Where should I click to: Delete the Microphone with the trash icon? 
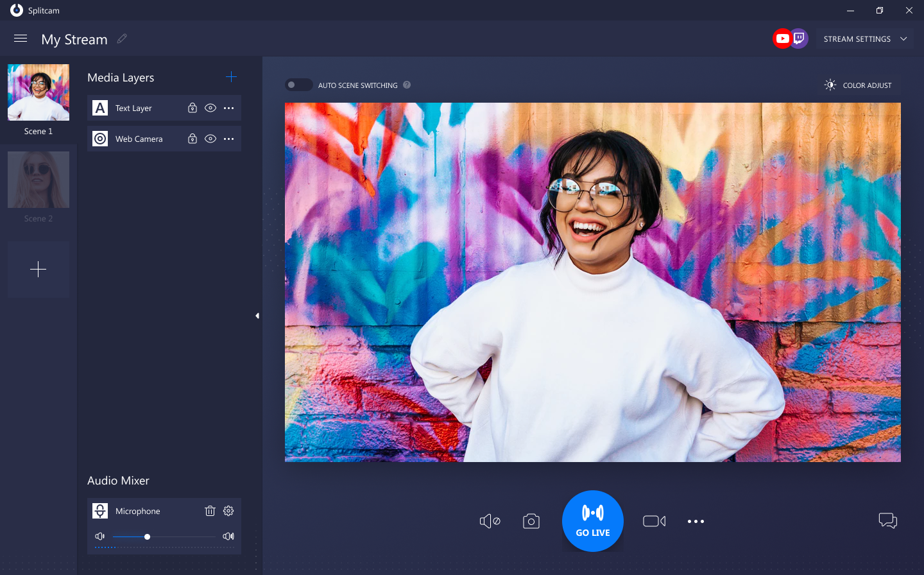coord(210,511)
